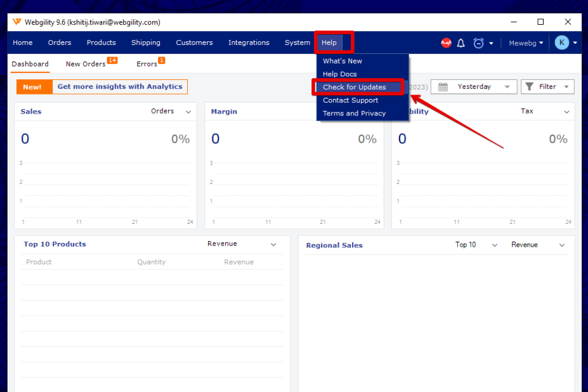
Task: Switch to the Errors tab
Action: tap(147, 64)
